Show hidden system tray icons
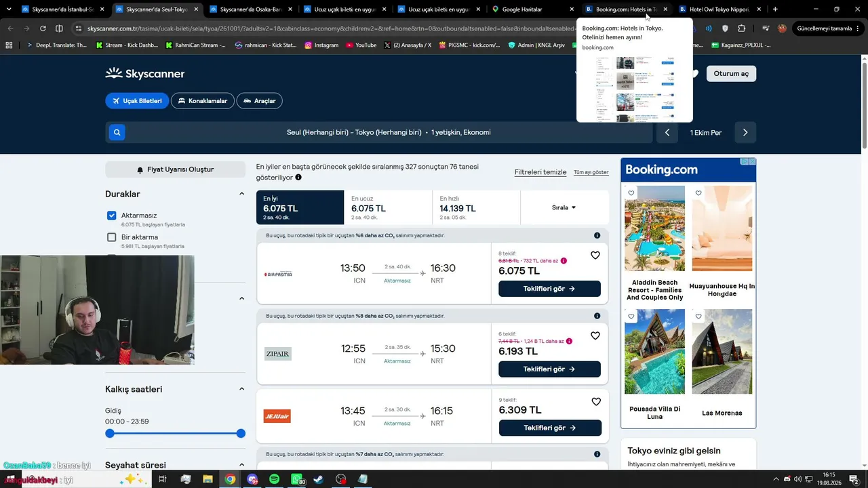The height and width of the screenshot is (488, 868). (x=776, y=479)
